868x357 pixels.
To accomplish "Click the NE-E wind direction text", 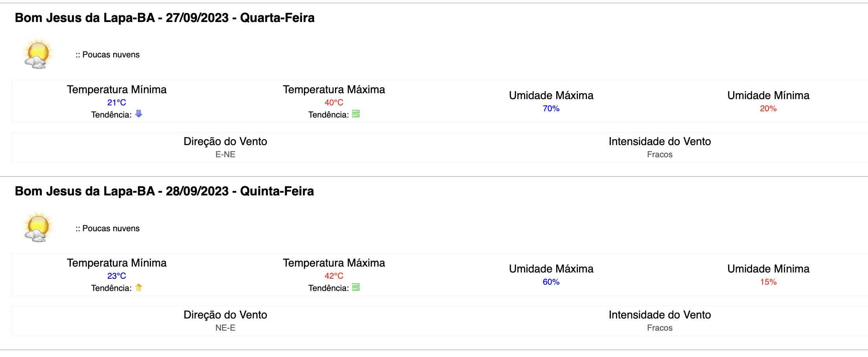I will 225,328.
